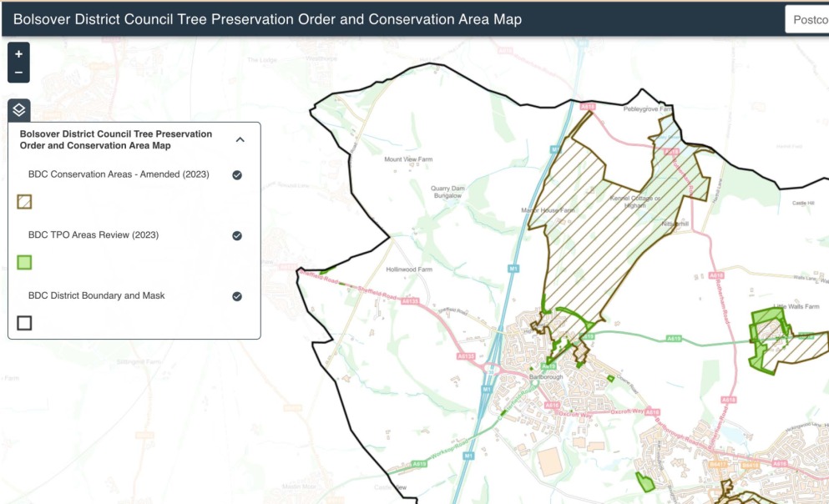Click the zoom in plus icon
Viewport: 829px width, 504px height.
pyautogui.click(x=18, y=54)
